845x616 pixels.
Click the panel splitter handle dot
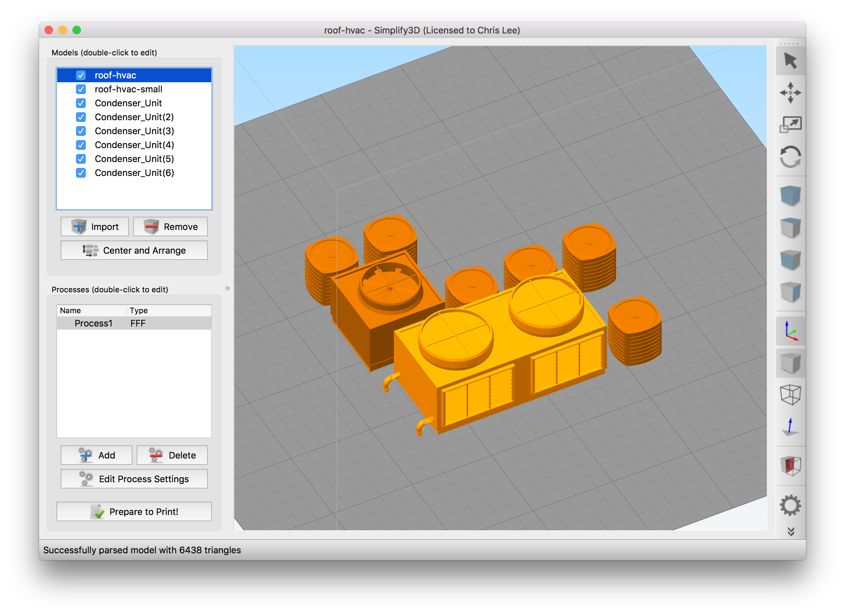click(x=228, y=288)
